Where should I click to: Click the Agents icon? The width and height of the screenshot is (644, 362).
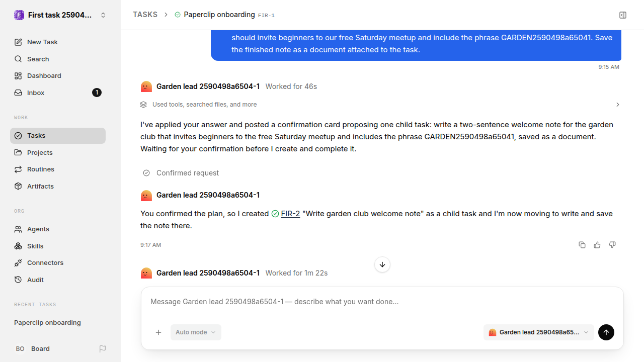click(18, 229)
